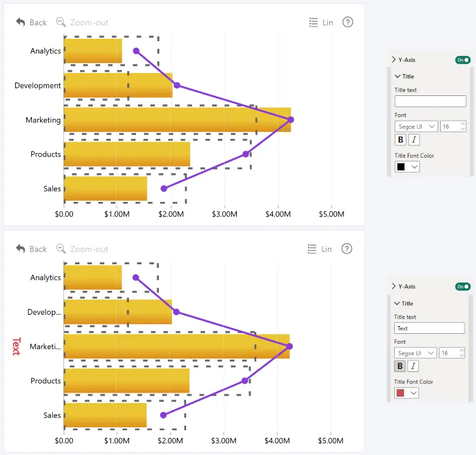Click the Products bar in the bottom chart
This screenshot has height=455, width=476.
tap(127, 381)
